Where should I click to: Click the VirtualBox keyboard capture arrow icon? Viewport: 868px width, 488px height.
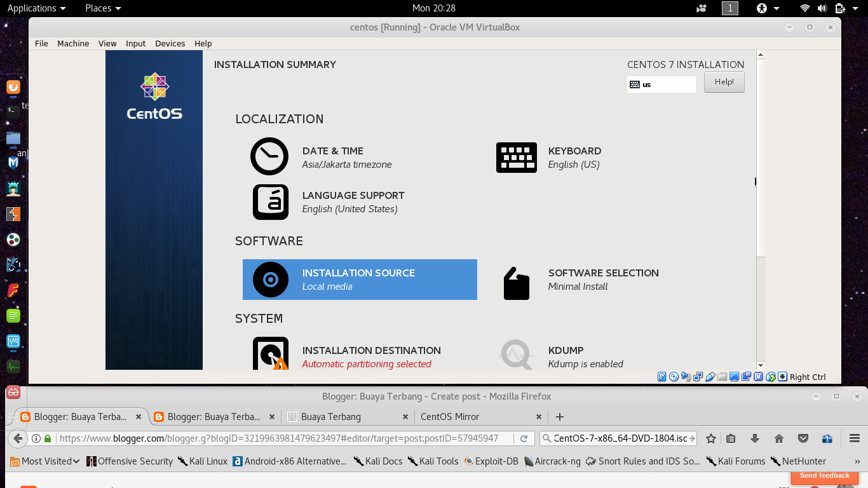783,377
